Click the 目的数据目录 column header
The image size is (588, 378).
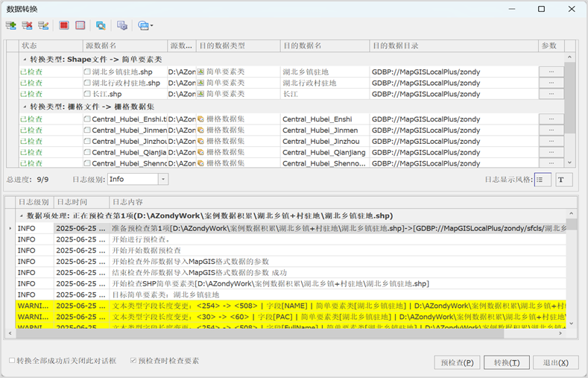(x=454, y=45)
